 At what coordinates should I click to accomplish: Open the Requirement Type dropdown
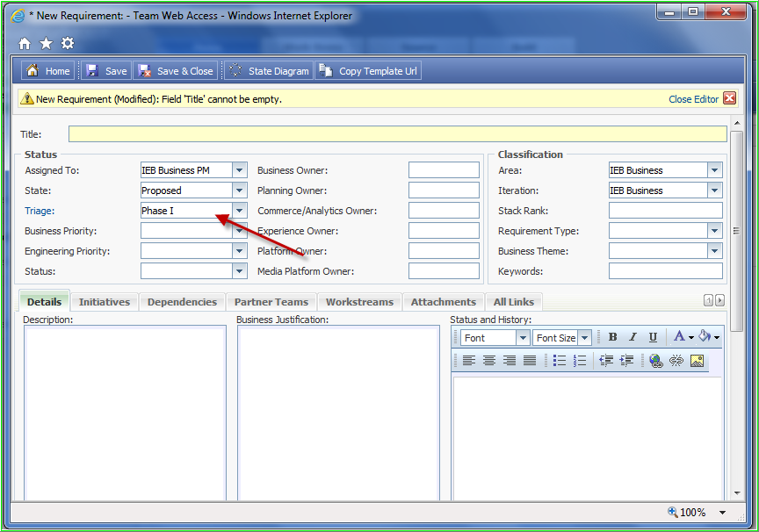tap(714, 231)
